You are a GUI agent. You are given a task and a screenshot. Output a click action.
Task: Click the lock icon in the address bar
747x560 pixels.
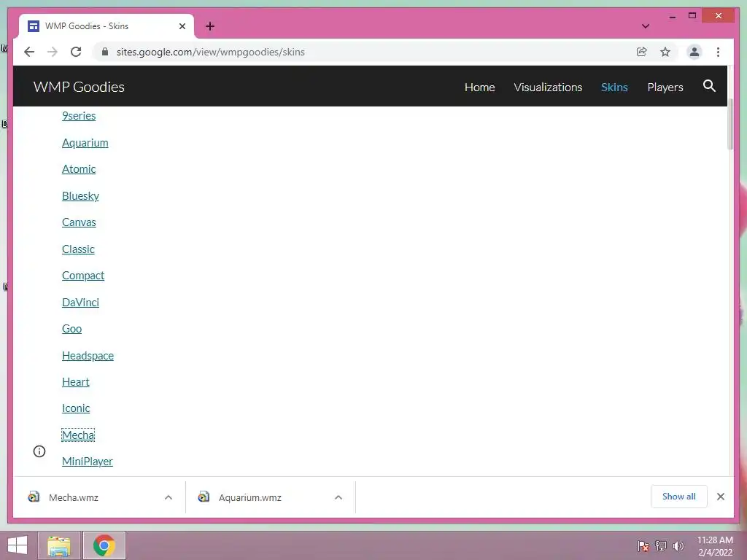[x=105, y=52]
